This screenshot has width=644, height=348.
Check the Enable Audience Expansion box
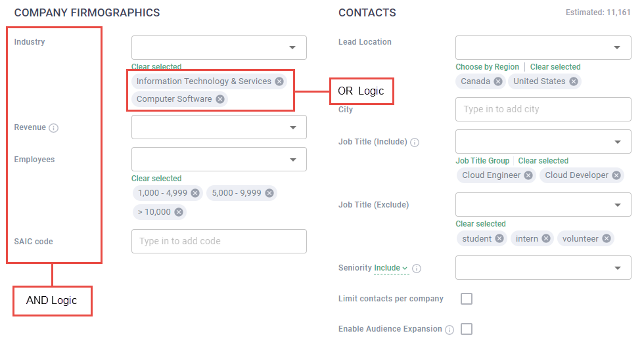click(467, 329)
